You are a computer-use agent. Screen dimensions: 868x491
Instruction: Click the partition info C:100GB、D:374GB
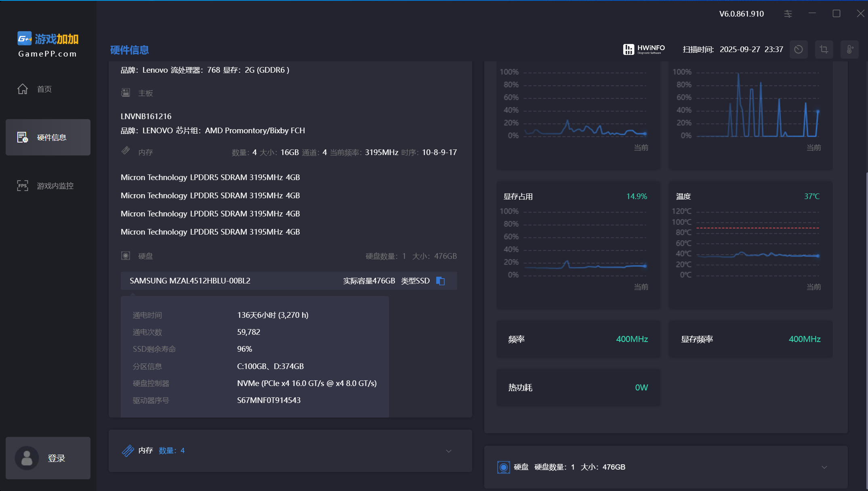pos(270,366)
